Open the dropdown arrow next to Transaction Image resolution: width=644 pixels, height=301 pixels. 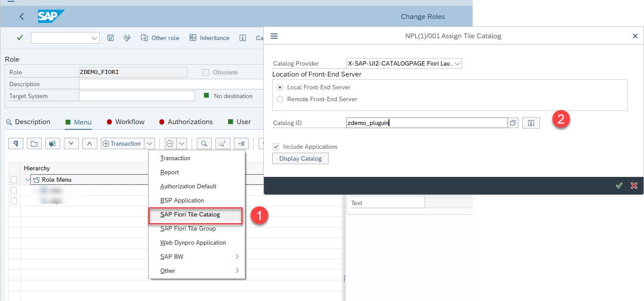[150, 143]
